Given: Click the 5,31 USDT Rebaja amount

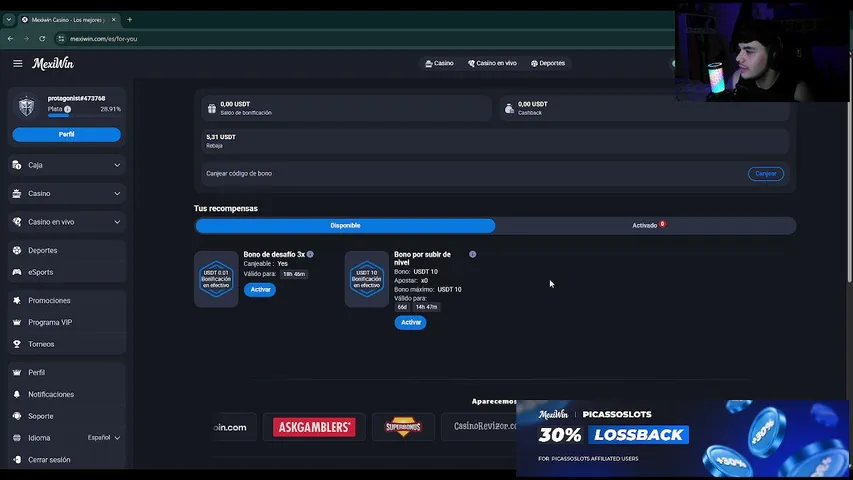Looking at the screenshot, I should coord(221,137).
